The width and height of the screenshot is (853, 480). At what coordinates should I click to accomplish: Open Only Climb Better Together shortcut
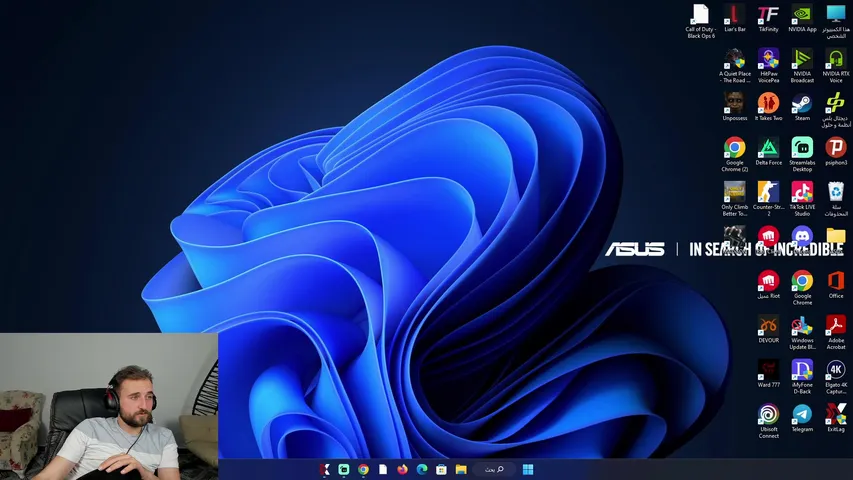pyautogui.click(x=734, y=199)
